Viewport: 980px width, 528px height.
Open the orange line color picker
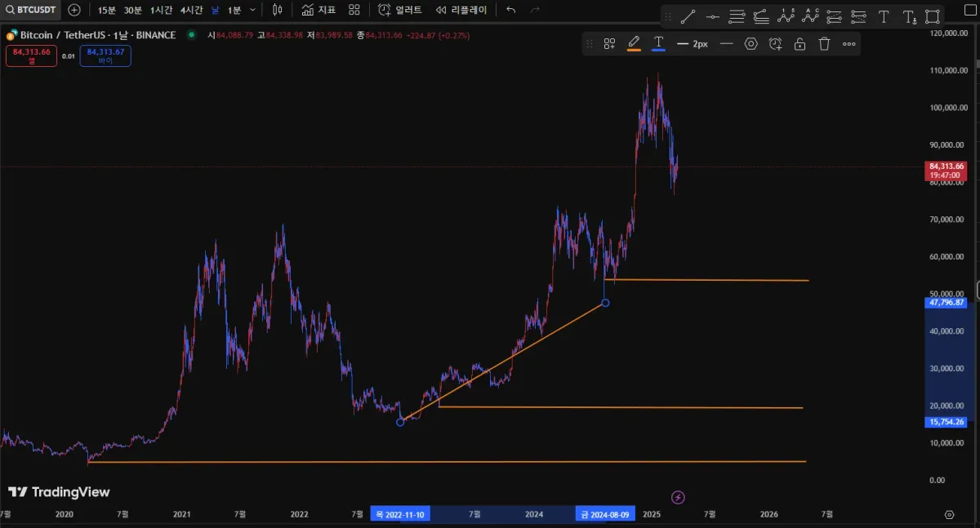point(634,44)
